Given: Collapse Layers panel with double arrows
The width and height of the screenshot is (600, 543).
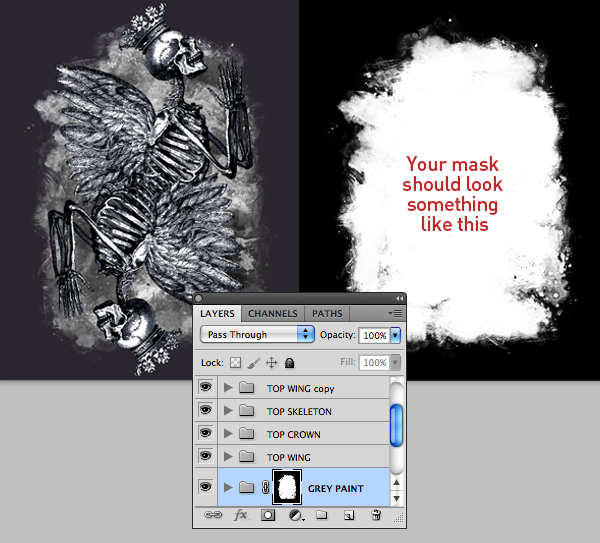Looking at the screenshot, I should coord(399,298).
